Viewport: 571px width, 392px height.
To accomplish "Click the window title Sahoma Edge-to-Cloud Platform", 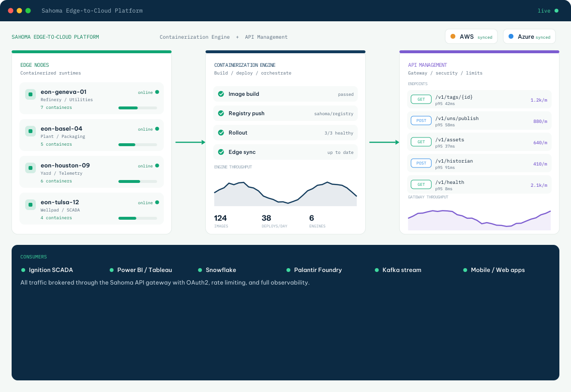I will [x=92, y=11].
